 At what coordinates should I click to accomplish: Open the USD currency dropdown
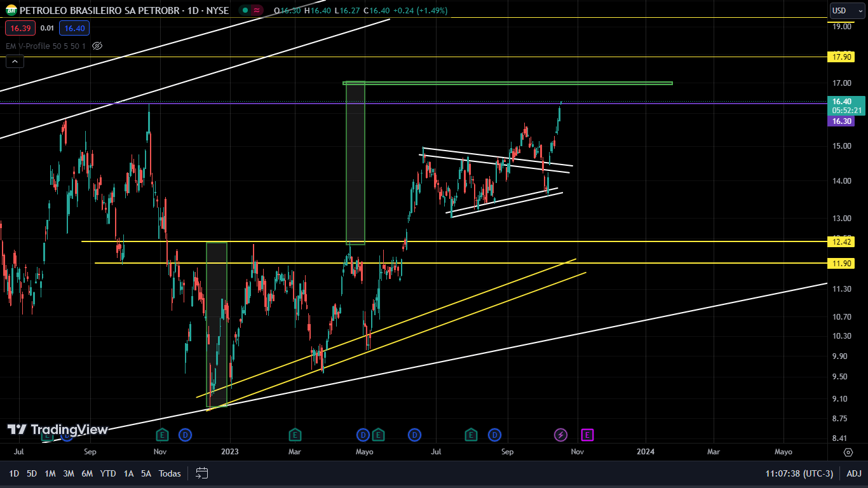pos(848,10)
